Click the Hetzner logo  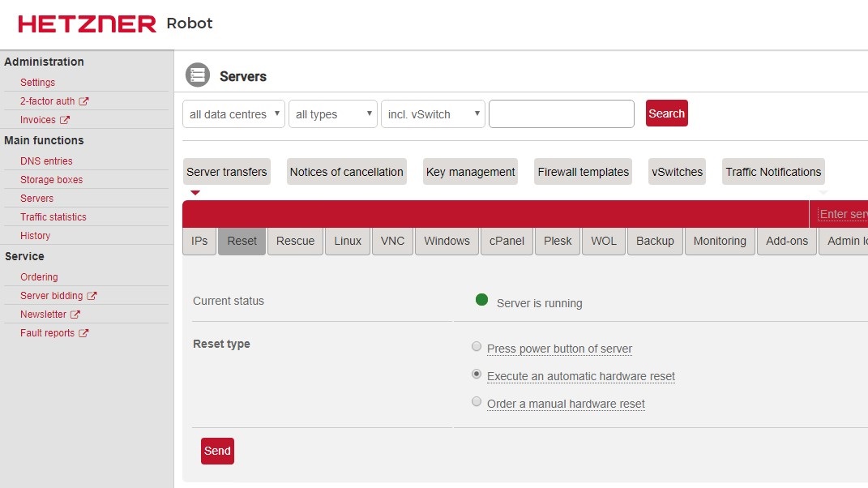point(87,24)
